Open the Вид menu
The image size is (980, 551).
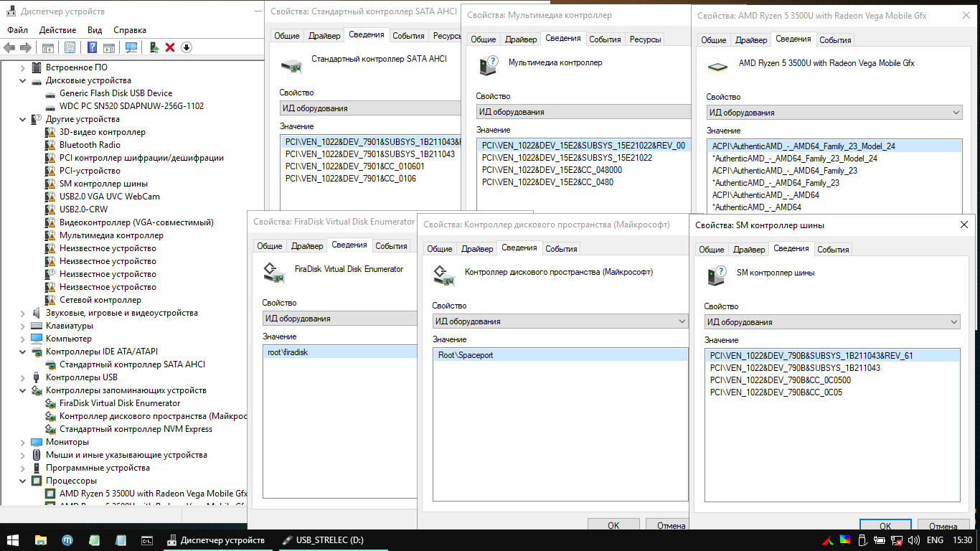click(x=95, y=30)
